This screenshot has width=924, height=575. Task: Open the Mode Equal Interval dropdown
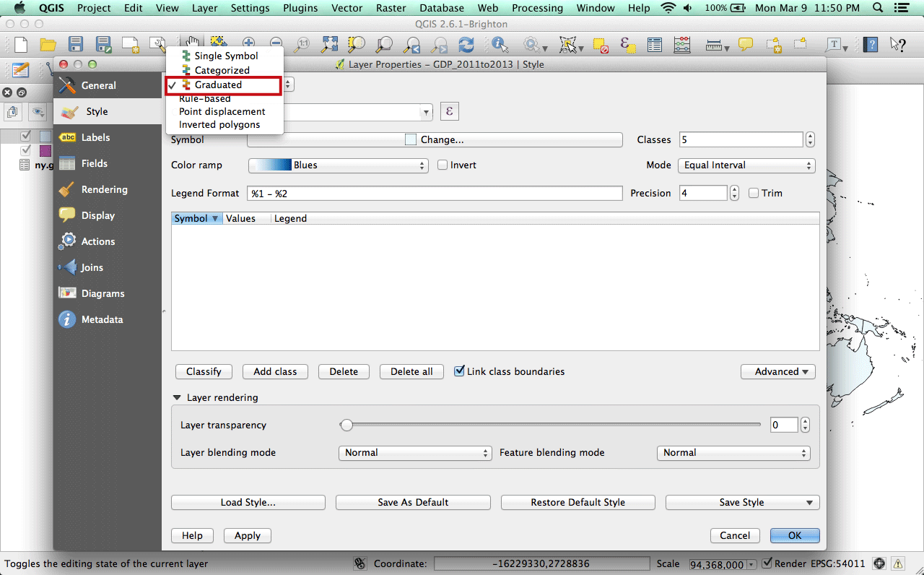coord(746,165)
